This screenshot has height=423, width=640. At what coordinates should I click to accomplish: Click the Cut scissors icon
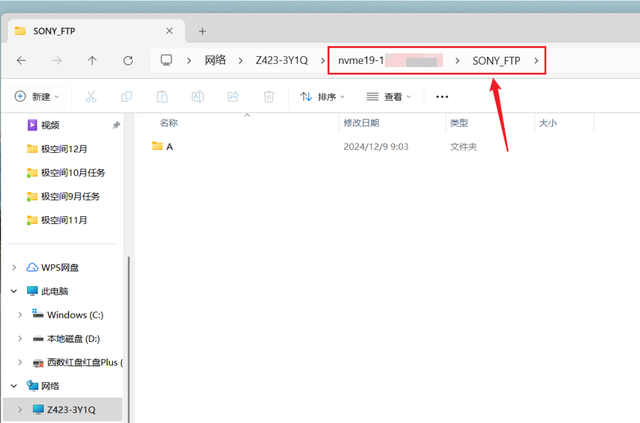click(91, 97)
